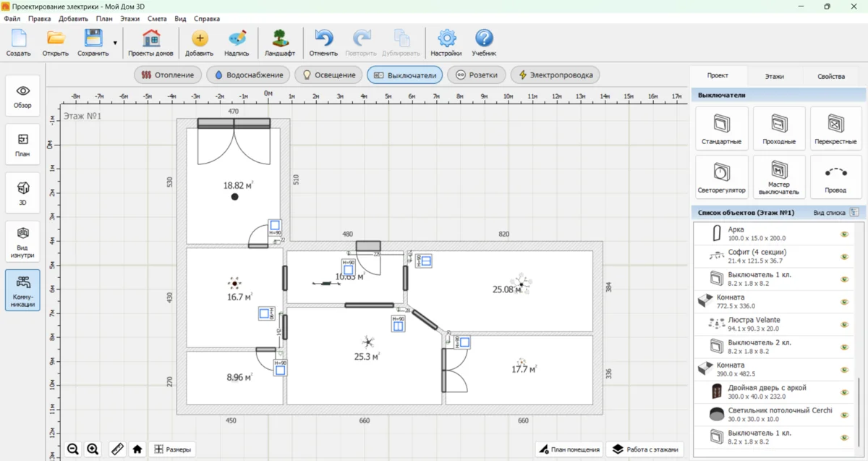Screen dimensions: 868x461
Task: Switch to 3D view mode
Action: (x=22, y=193)
